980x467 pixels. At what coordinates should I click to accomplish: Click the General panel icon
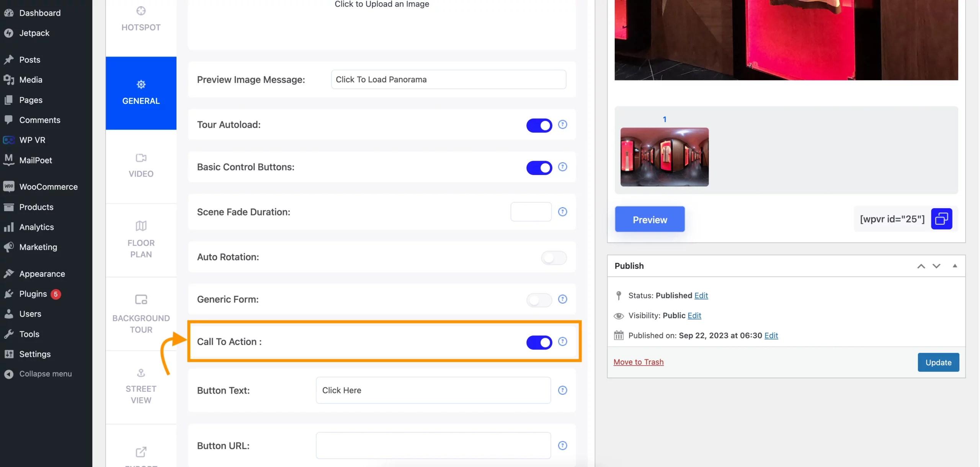coord(140,84)
